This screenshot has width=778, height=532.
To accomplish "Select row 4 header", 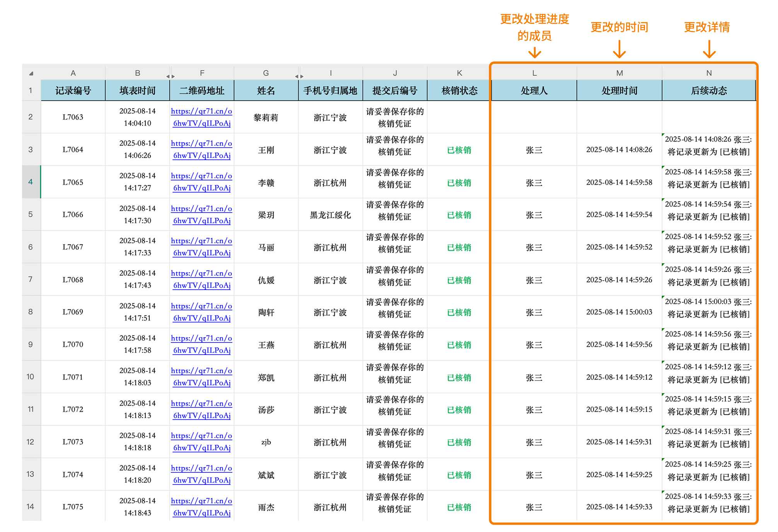I will click(31, 182).
